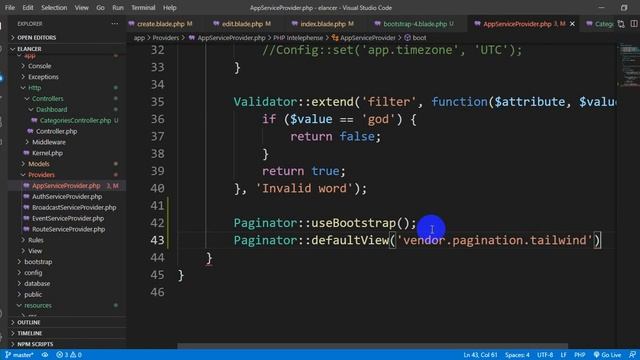Viewport: 640px width, 360px height.
Task: Click the errors and warnings status indicator
Action: pyautogui.click(x=69, y=355)
